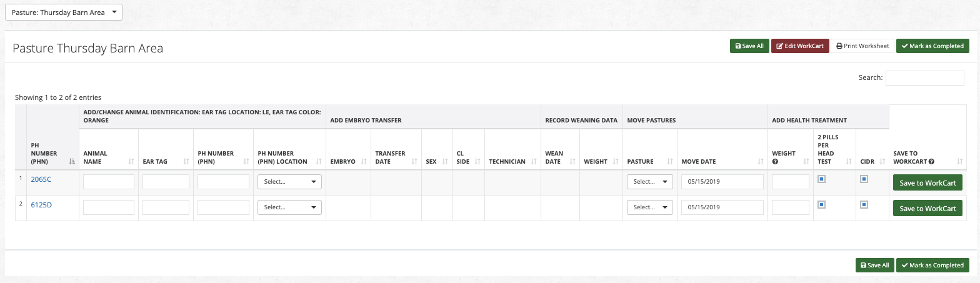Click the Weight column help question-mark icon

coord(775,162)
